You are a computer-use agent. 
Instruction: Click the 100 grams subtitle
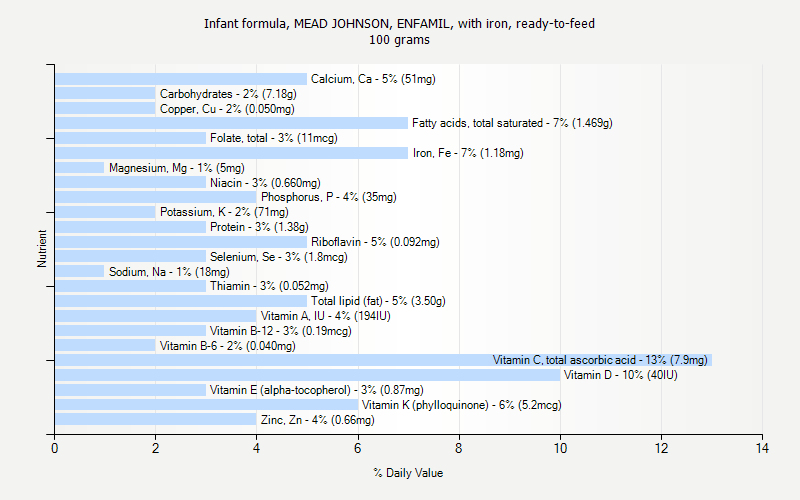tap(399, 40)
